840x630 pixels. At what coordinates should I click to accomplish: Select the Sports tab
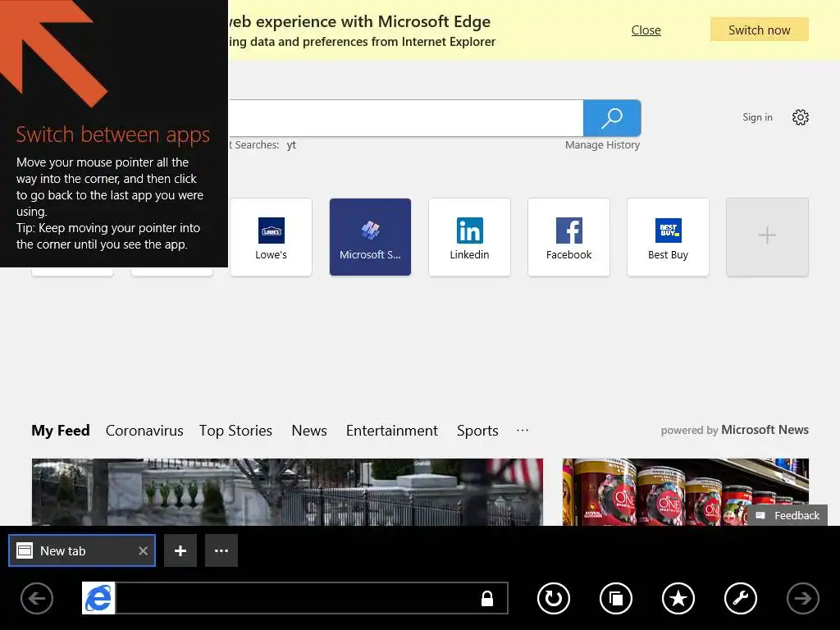[477, 431]
